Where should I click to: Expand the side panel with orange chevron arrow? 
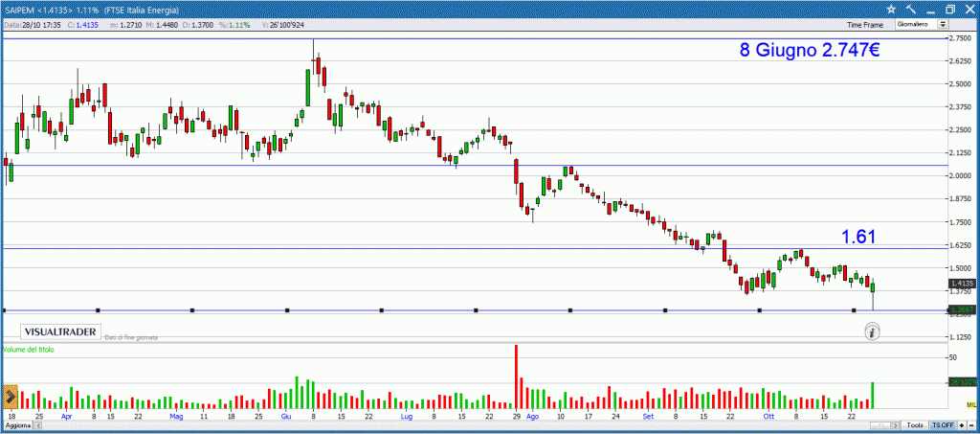click(x=10, y=397)
